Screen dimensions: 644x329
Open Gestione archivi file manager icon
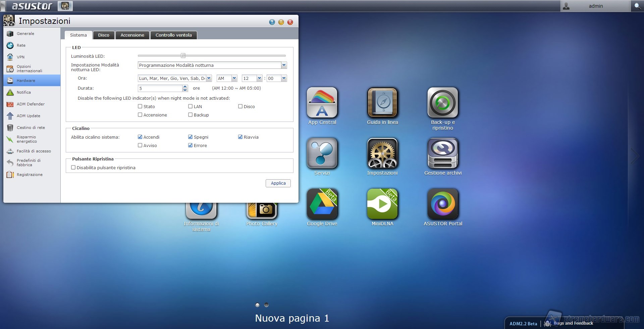(x=443, y=153)
